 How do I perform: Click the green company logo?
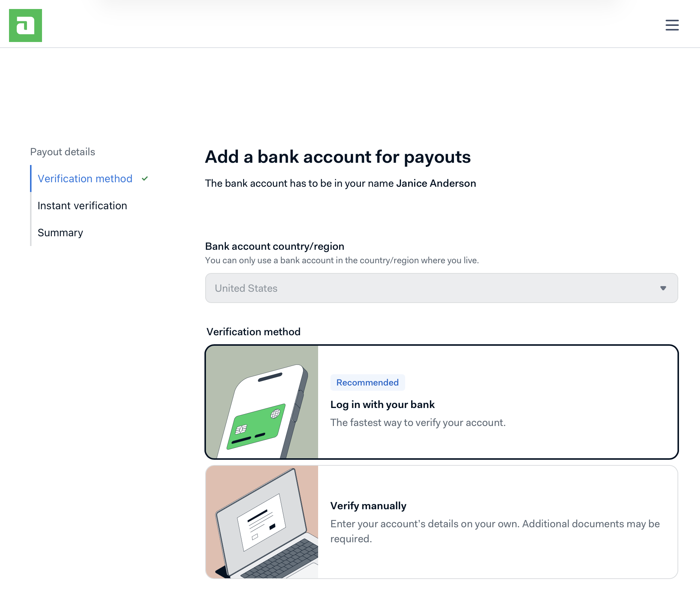click(x=26, y=25)
